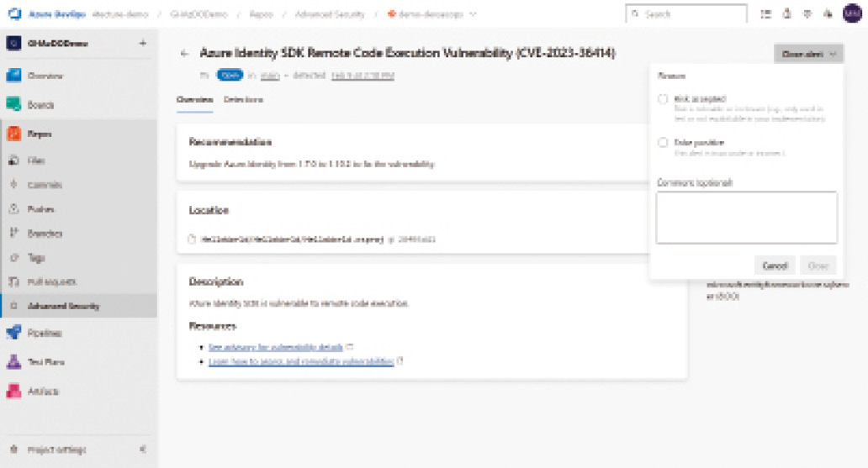
Task: Open the user settings icon in header
Action: [x=828, y=13]
